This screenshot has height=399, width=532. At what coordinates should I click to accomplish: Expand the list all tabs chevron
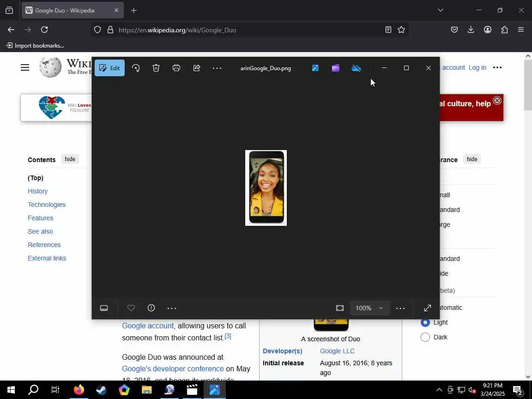click(x=441, y=10)
